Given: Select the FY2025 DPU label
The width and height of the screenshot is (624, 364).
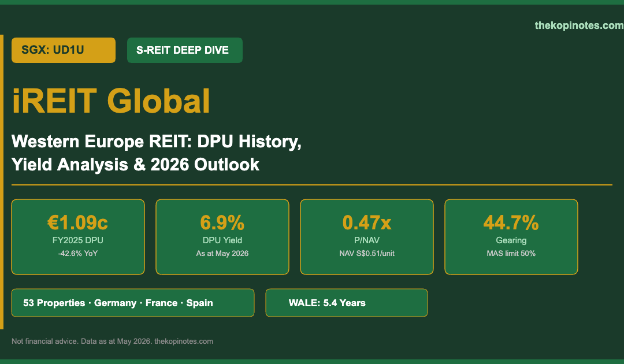Looking at the screenshot, I should point(77,240).
